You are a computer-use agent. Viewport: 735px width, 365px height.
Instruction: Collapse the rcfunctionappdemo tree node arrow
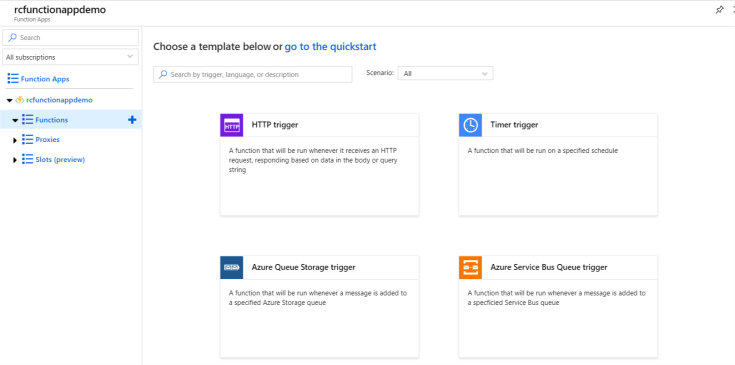(9, 100)
